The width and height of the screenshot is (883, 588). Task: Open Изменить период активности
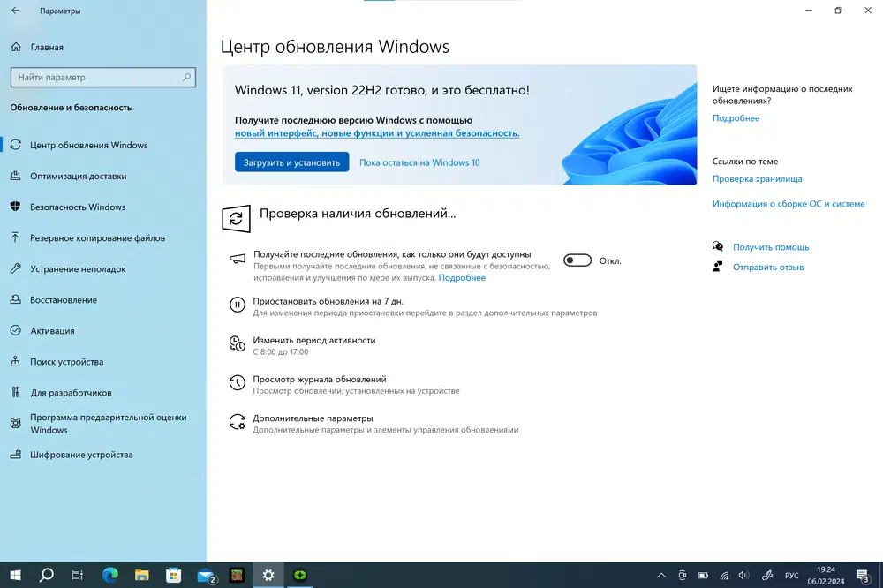tap(313, 340)
